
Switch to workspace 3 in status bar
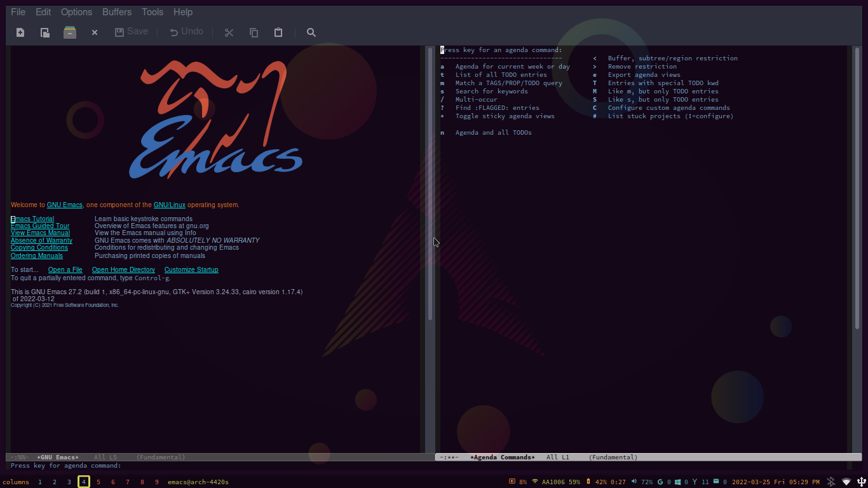[69, 482]
